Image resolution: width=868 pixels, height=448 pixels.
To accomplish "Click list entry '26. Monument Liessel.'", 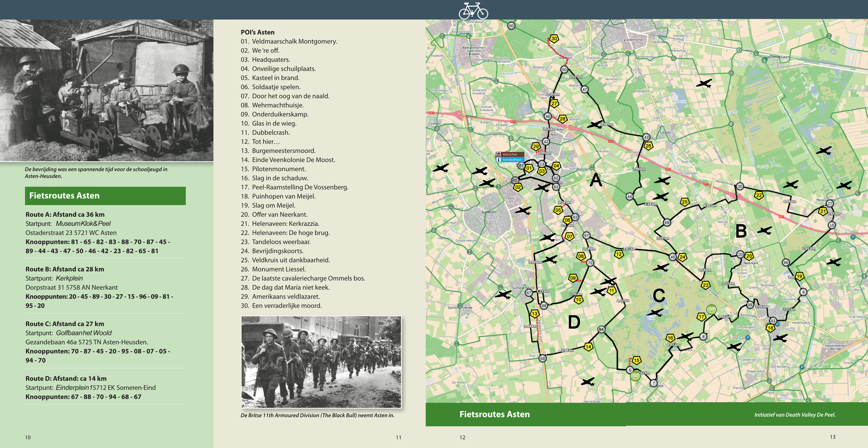I will (273, 269).
